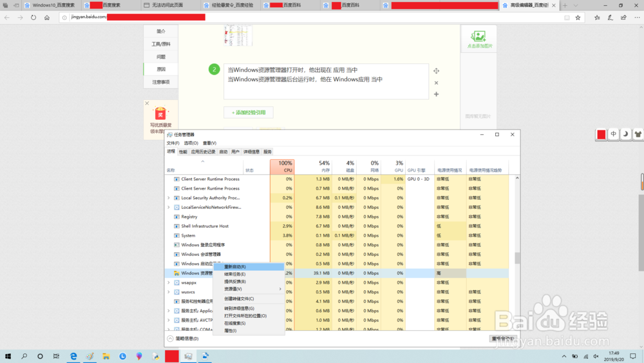Open the action center notification icon
Image resolution: width=644 pixels, height=363 pixels.
(x=633, y=356)
